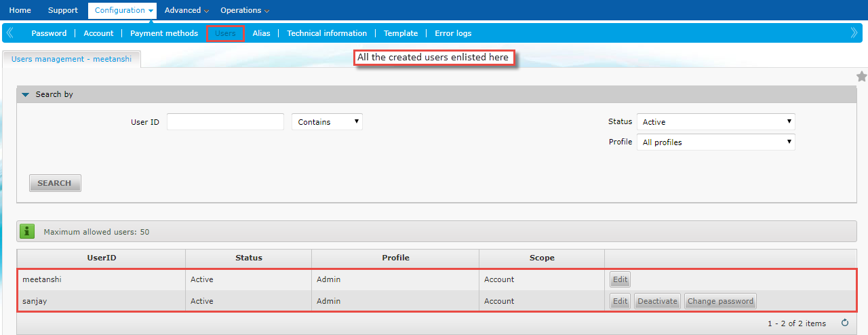Screen dimensions: 868x335
Task: Click the green information icon
Action: (27, 231)
